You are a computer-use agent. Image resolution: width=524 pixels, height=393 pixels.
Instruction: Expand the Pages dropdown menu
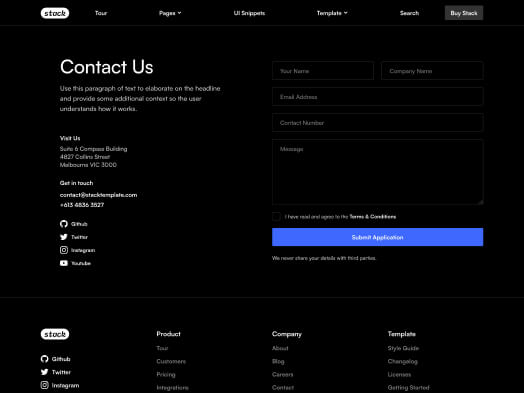pos(170,13)
